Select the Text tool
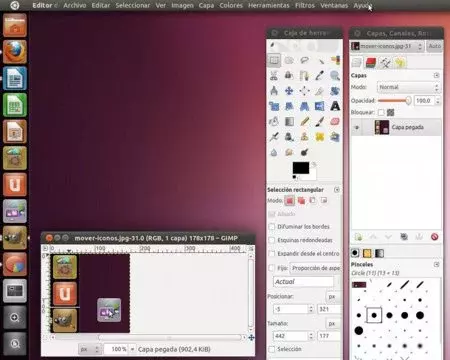This screenshot has width=450, height=360. tap(335, 106)
